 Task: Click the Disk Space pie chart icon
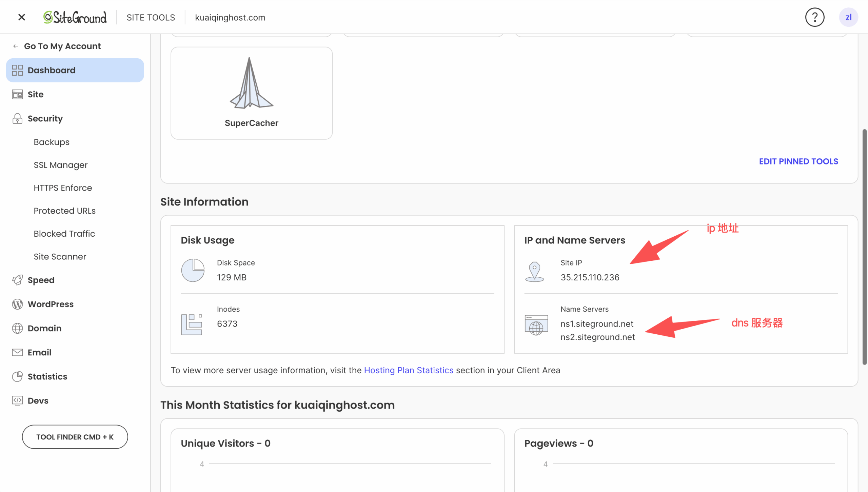(193, 270)
